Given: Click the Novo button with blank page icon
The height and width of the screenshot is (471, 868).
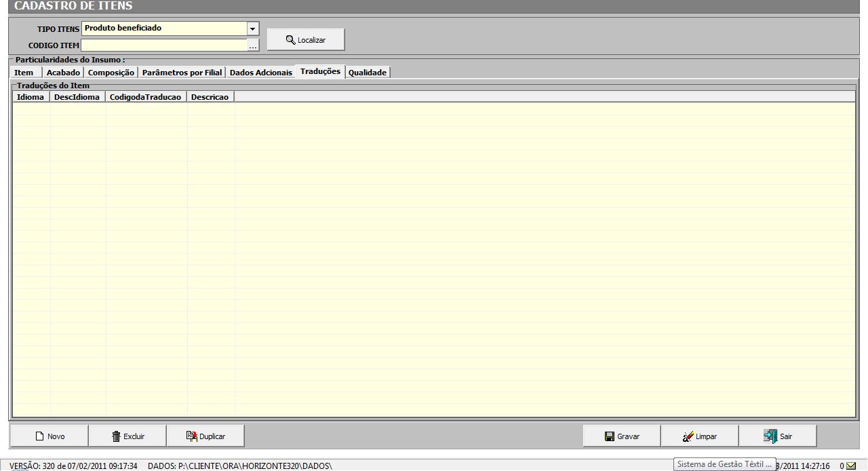Looking at the screenshot, I should point(49,436).
